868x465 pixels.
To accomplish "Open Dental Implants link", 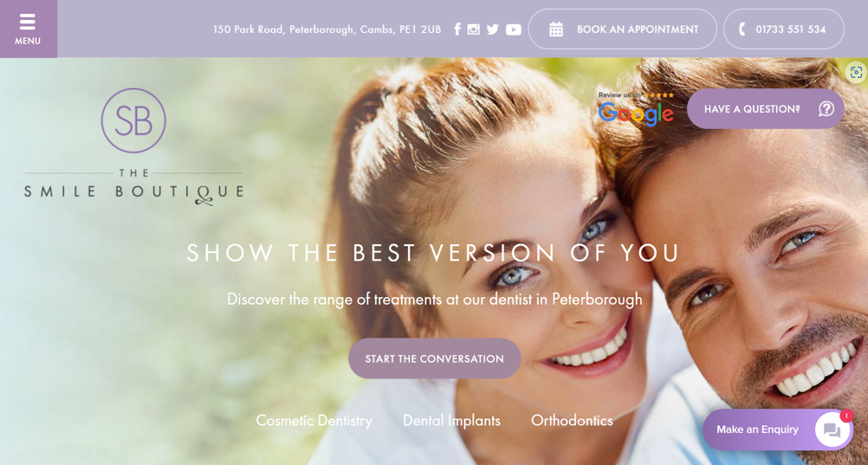I will [451, 421].
